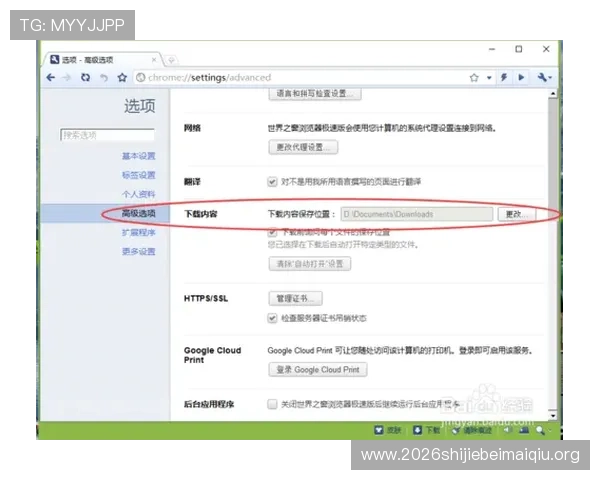Open 扩展程序 in the sidebar
Image resolution: width=600 pixels, height=480 pixels.
[139, 232]
